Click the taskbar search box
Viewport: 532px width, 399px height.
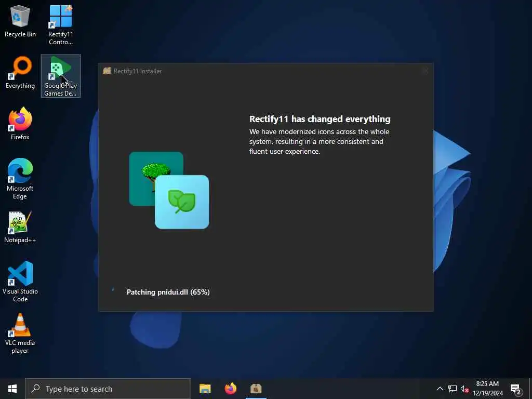(108, 389)
